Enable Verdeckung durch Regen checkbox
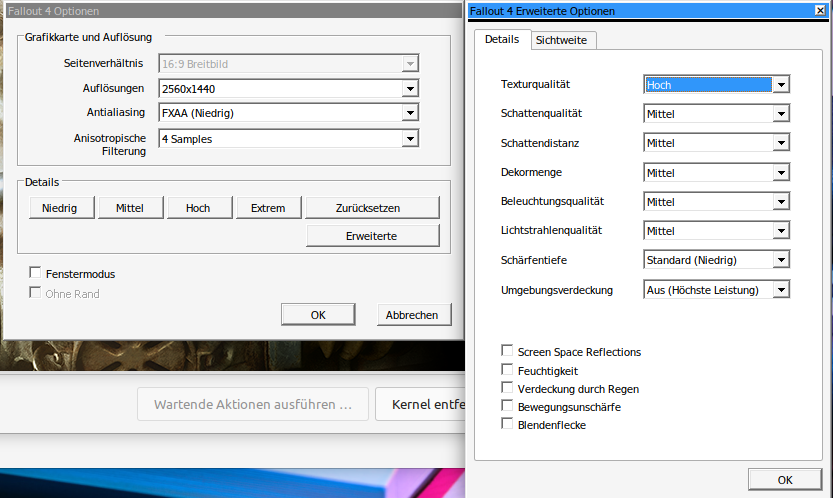The height and width of the screenshot is (498, 833). (x=507, y=388)
